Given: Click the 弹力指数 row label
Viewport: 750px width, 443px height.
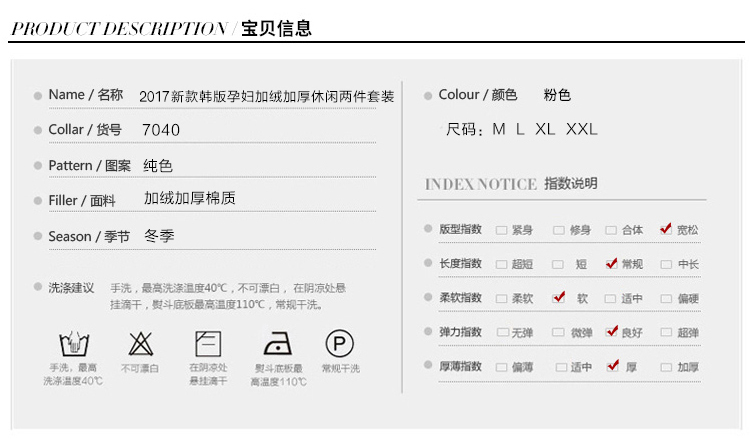Looking at the screenshot, I should (x=460, y=332).
